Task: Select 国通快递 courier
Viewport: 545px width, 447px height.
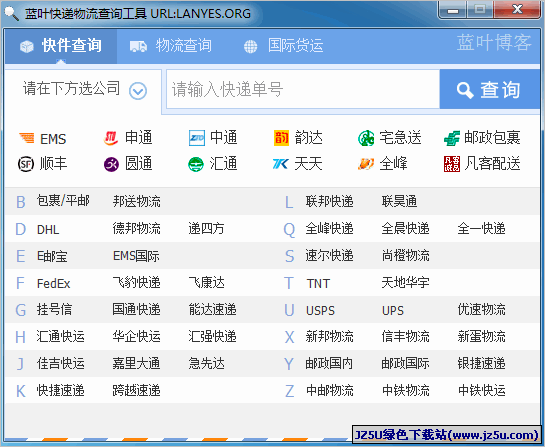Action: pos(137,309)
